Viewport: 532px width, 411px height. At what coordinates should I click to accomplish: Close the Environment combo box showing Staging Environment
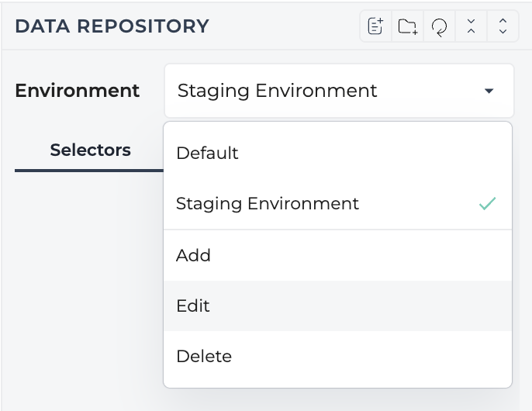(x=339, y=91)
